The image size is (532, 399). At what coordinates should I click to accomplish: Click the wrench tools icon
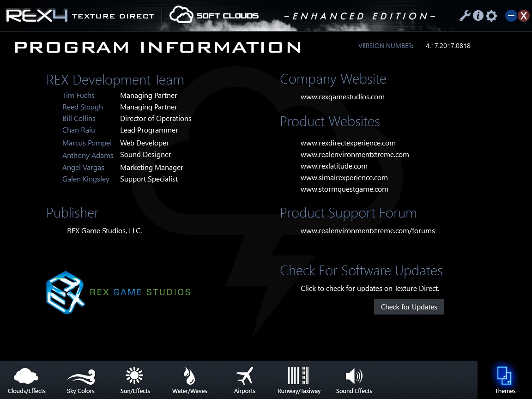(x=465, y=16)
